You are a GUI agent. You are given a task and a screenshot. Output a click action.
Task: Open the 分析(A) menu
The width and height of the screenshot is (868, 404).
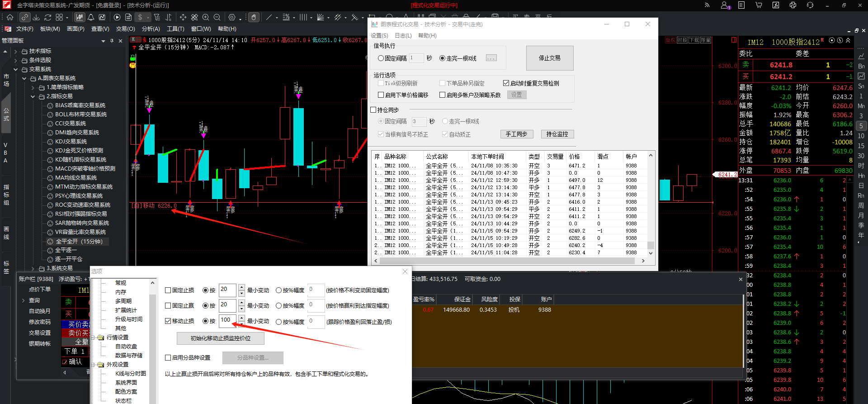[151, 29]
